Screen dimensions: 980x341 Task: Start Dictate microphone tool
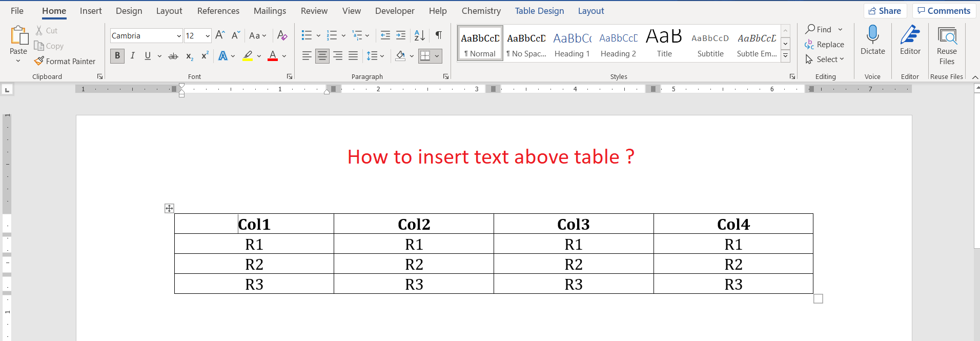(872, 40)
